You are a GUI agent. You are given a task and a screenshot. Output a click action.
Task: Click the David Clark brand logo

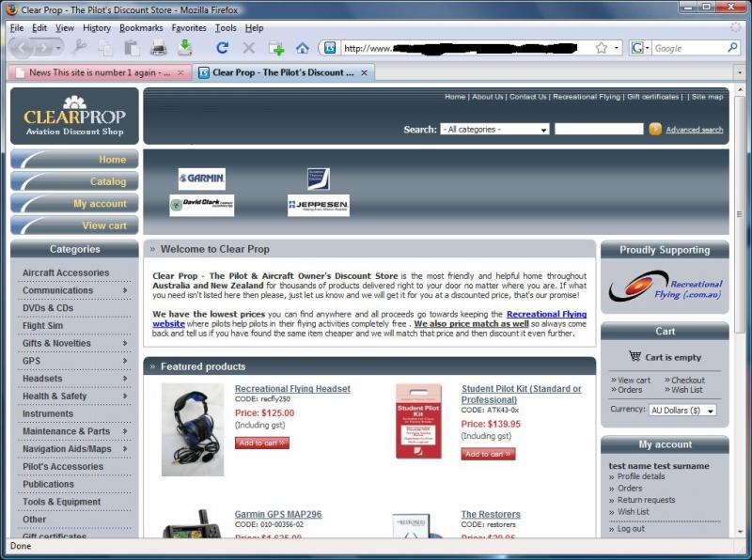[201, 205]
